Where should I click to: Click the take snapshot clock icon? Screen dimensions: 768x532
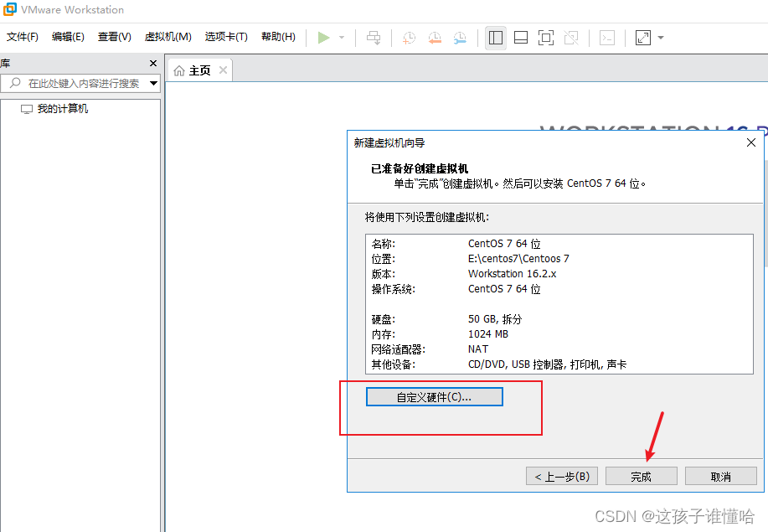click(409, 38)
